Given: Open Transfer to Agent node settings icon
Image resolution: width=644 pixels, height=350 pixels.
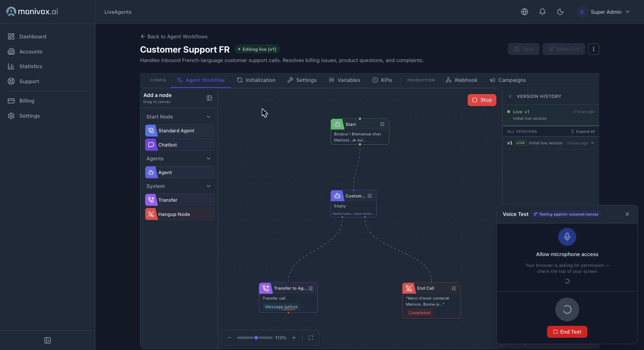Looking at the screenshot, I should [x=311, y=288].
